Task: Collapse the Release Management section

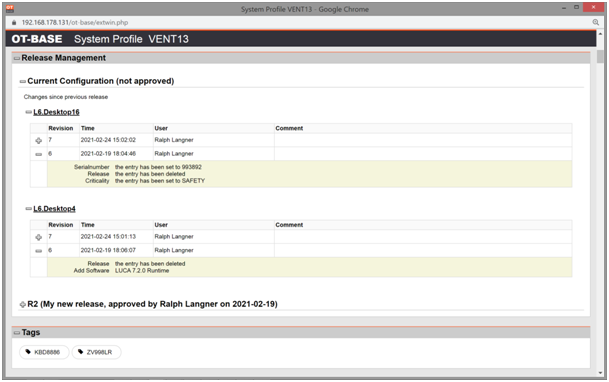Action: (x=17, y=58)
